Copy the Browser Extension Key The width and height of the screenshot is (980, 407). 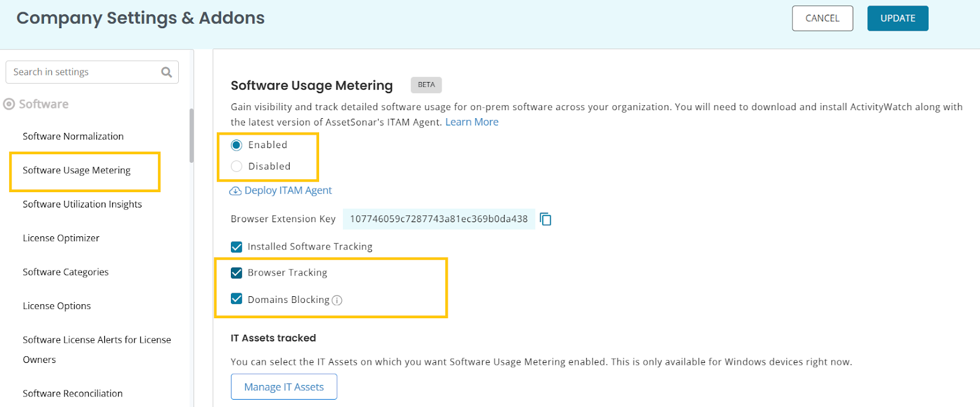click(546, 219)
